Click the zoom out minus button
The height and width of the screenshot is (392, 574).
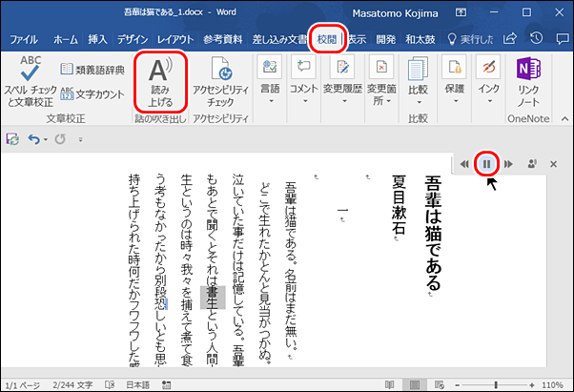(458, 385)
